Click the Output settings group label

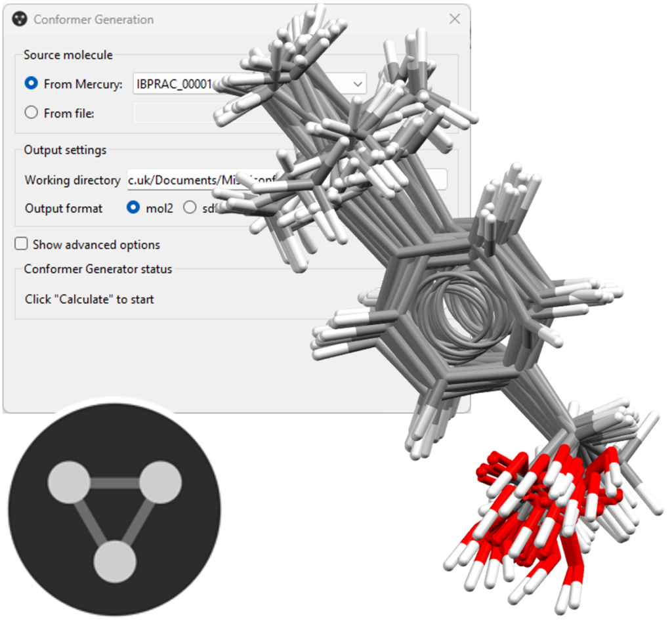click(65, 150)
